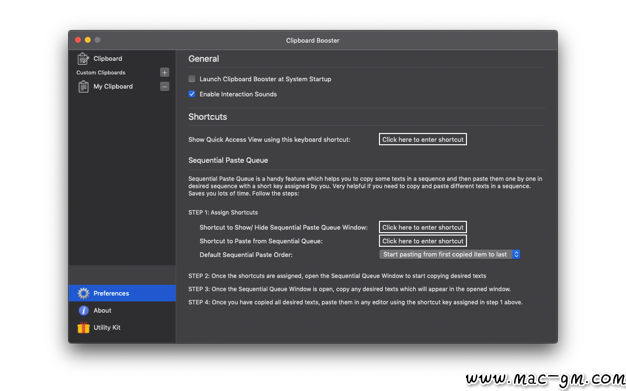The image size is (626, 391).
Task: Select Preferences in the sidebar
Action: 122,294
